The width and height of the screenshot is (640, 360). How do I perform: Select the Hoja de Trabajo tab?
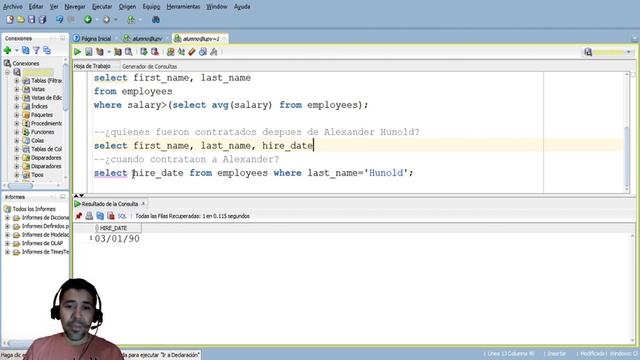[92, 66]
